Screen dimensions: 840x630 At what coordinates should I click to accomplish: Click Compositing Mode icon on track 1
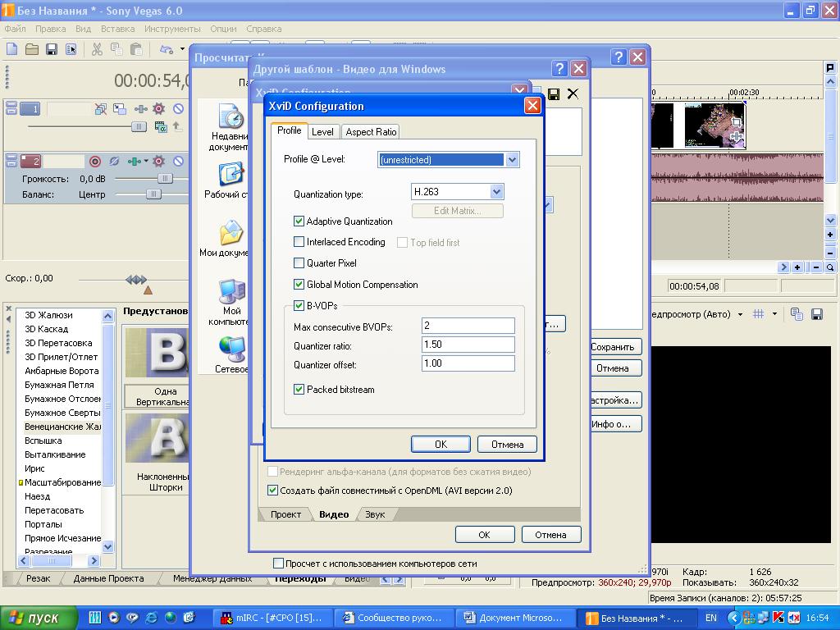pos(161,127)
